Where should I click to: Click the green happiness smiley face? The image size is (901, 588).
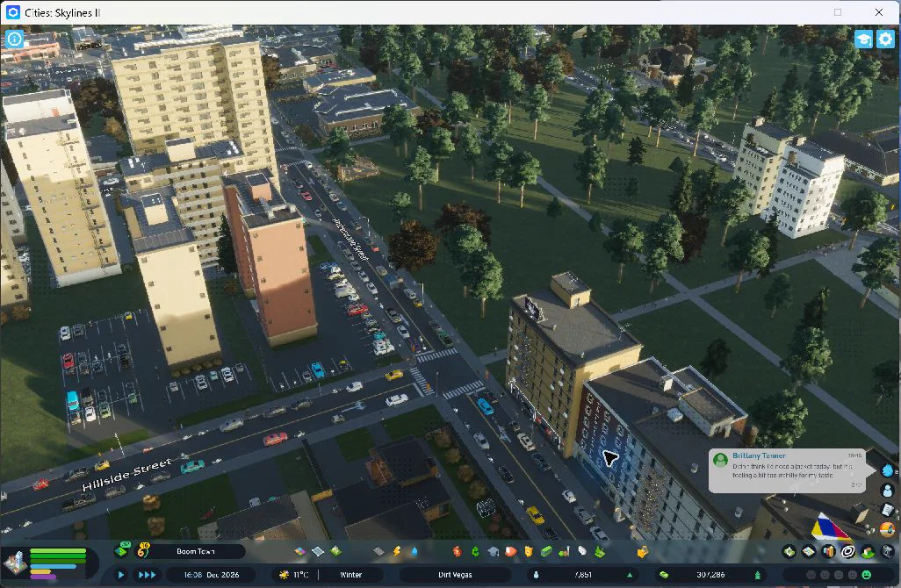867,574
